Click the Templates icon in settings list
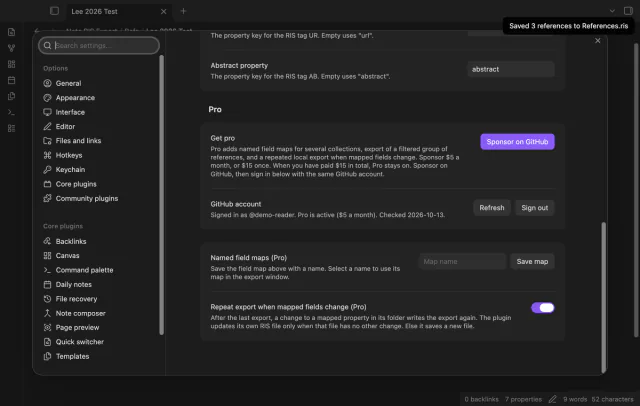The width and height of the screenshot is (640, 406). 47,356
